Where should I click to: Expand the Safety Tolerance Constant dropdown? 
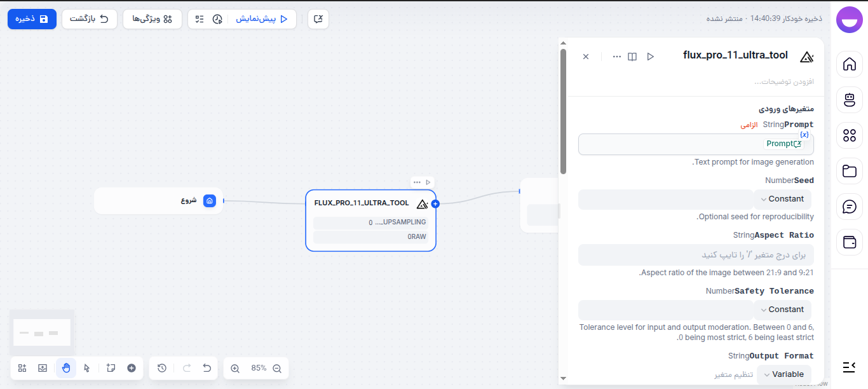[x=783, y=310]
